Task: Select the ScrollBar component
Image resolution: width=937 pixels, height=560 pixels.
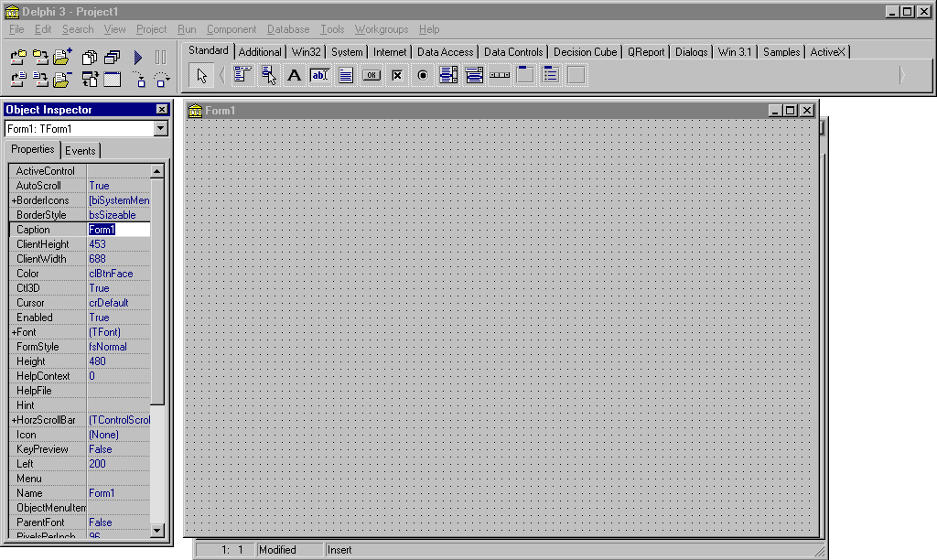Action: pos(500,75)
